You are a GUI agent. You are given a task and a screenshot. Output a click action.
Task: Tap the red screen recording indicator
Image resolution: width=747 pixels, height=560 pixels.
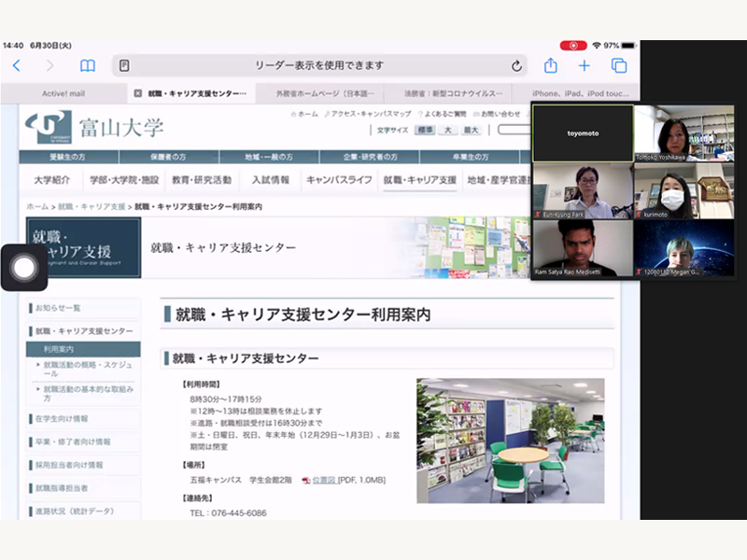(573, 46)
